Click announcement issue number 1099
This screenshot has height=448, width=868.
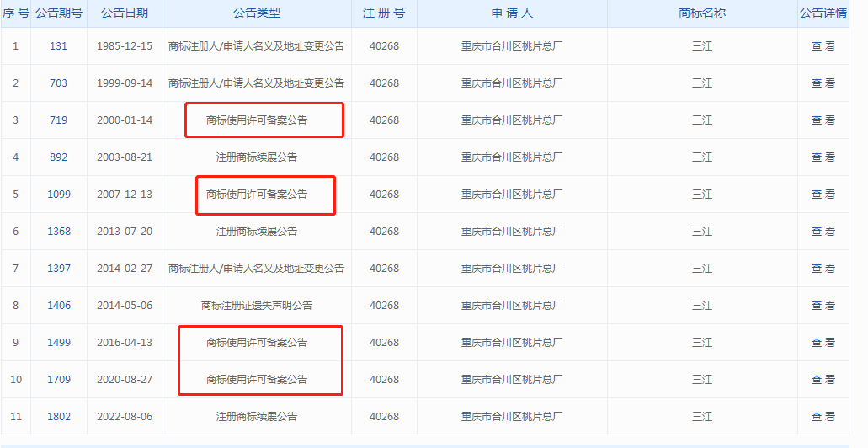pyautogui.click(x=59, y=195)
